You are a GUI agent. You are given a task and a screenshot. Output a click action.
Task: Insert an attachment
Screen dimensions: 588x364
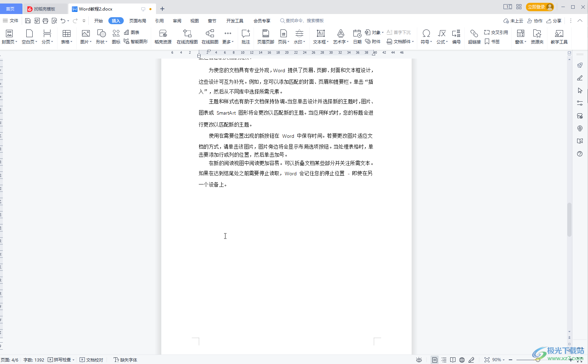[x=373, y=41]
